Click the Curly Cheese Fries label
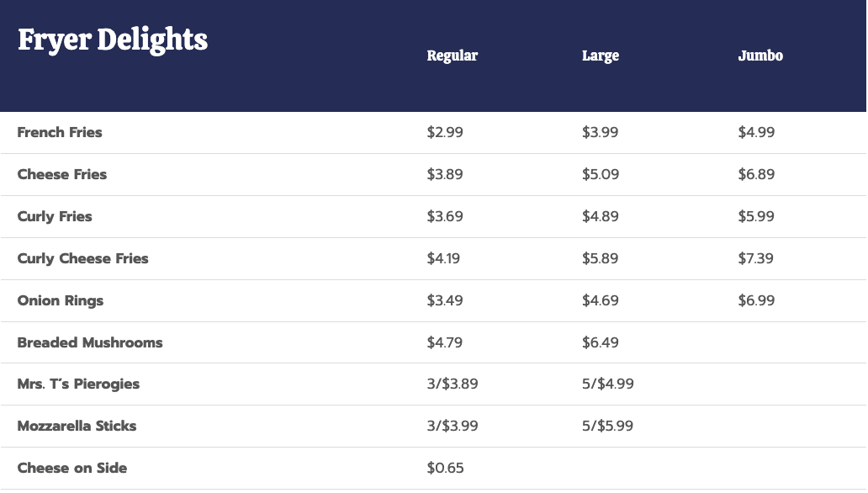 click(82, 258)
